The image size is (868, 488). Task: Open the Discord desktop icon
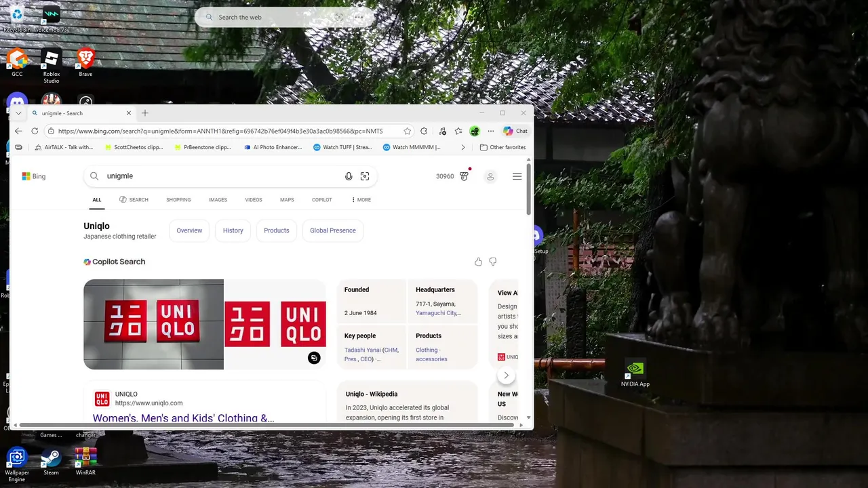point(17,102)
